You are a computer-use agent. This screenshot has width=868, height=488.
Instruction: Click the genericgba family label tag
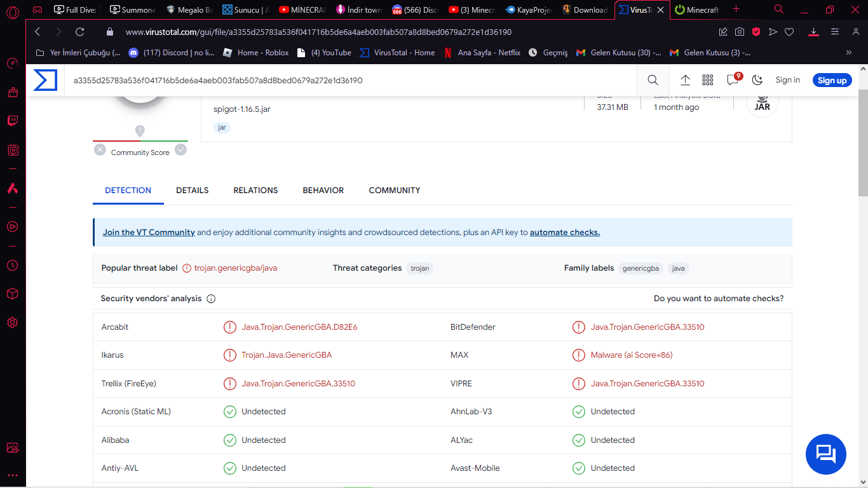click(x=641, y=268)
